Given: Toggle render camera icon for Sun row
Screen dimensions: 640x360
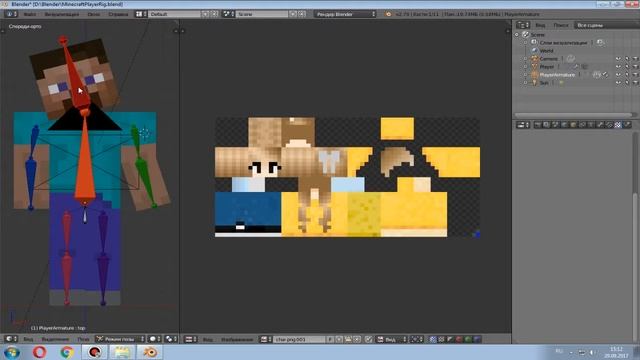Looking at the screenshot, I should pos(636,83).
